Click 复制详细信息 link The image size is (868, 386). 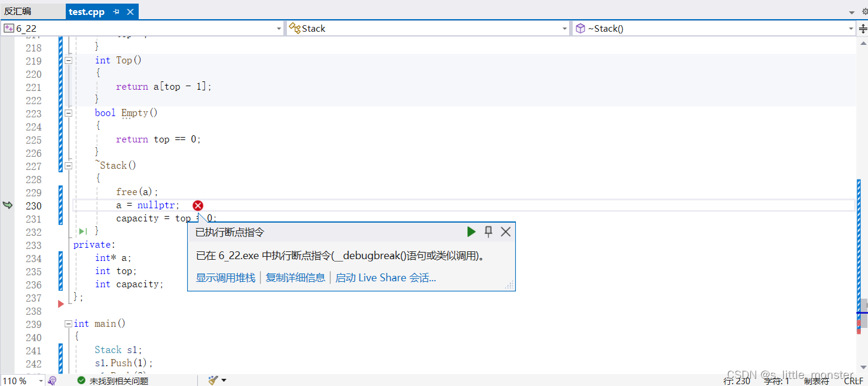(295, 278)
